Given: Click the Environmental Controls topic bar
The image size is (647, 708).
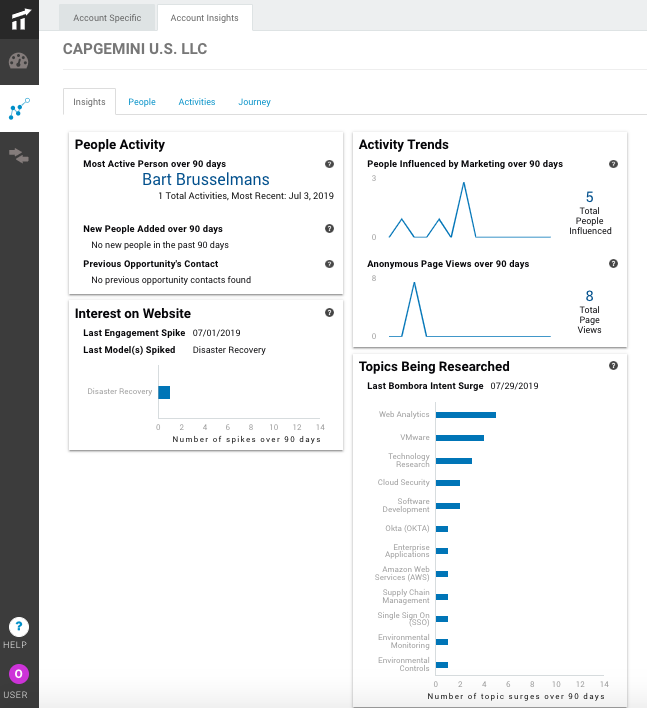Looking at the screenshot, I should [442, 665].
